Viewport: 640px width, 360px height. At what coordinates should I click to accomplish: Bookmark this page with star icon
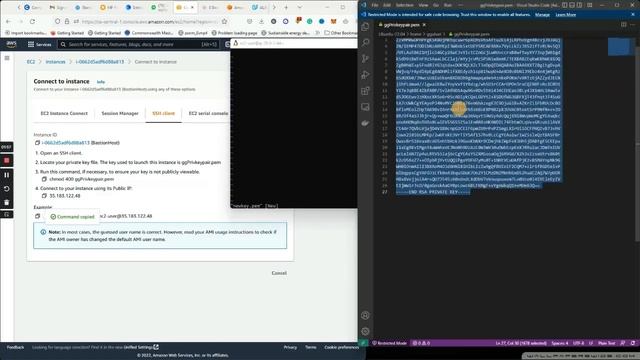(x=224, y=22)
